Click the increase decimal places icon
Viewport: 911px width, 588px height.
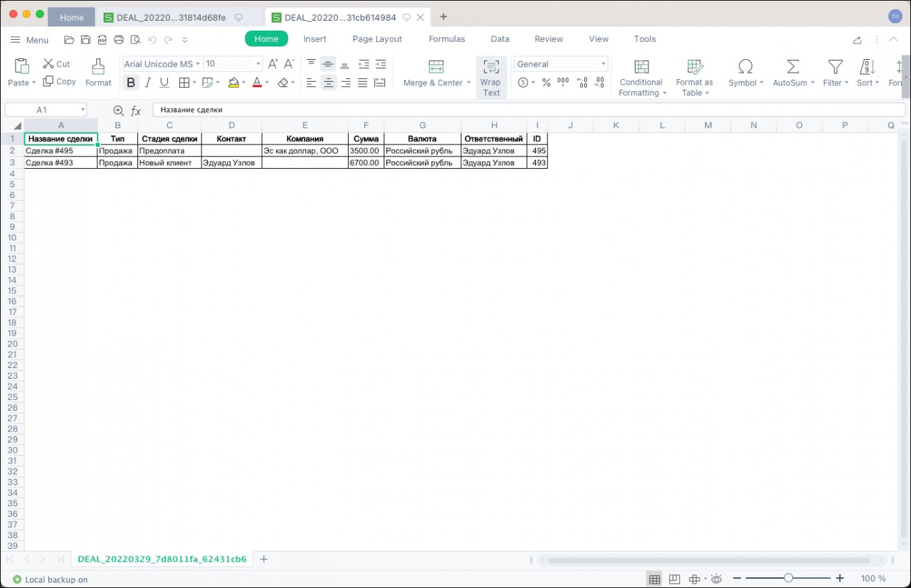[x=582, y=83]
